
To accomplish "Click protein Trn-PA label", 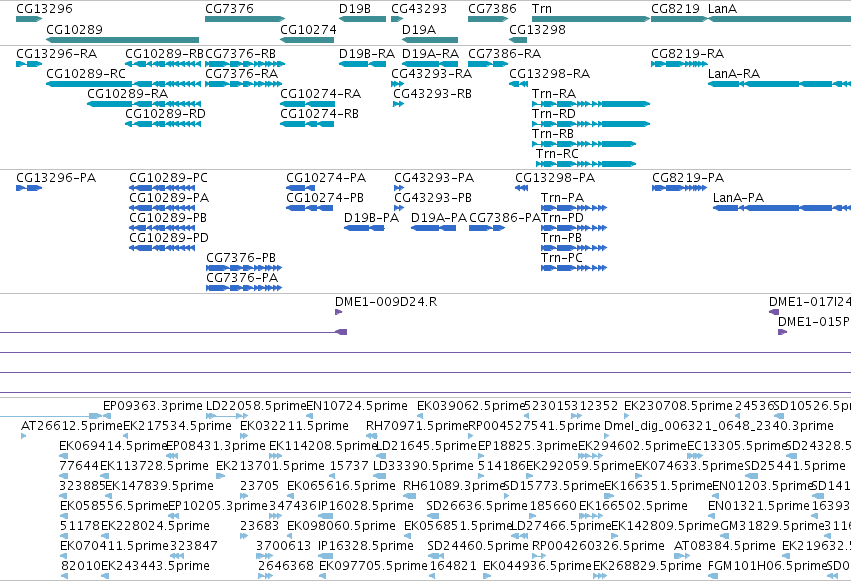I will (562, 198).
